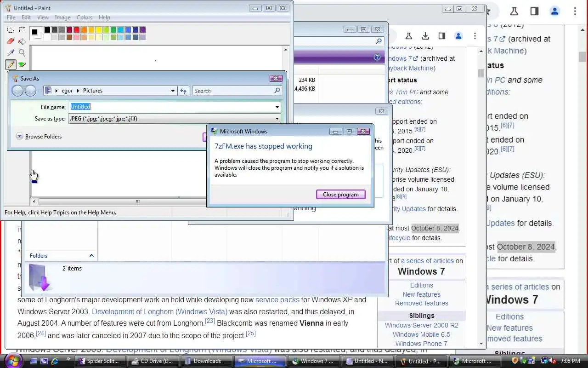Click the volume icon in system tray
588x368 pixels.
[x=553, y=361]
